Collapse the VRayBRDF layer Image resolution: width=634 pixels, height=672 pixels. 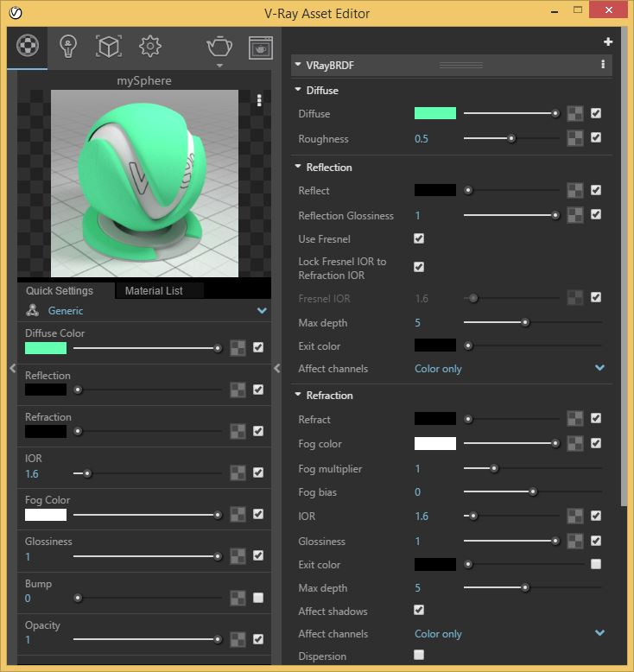298,65
